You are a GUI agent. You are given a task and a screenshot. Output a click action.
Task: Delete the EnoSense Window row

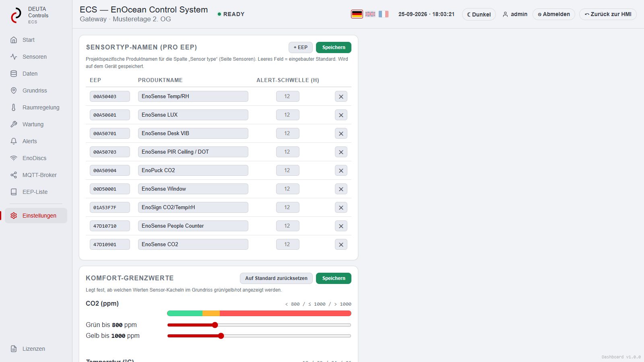pyautogui.click(x=341, y=189)
